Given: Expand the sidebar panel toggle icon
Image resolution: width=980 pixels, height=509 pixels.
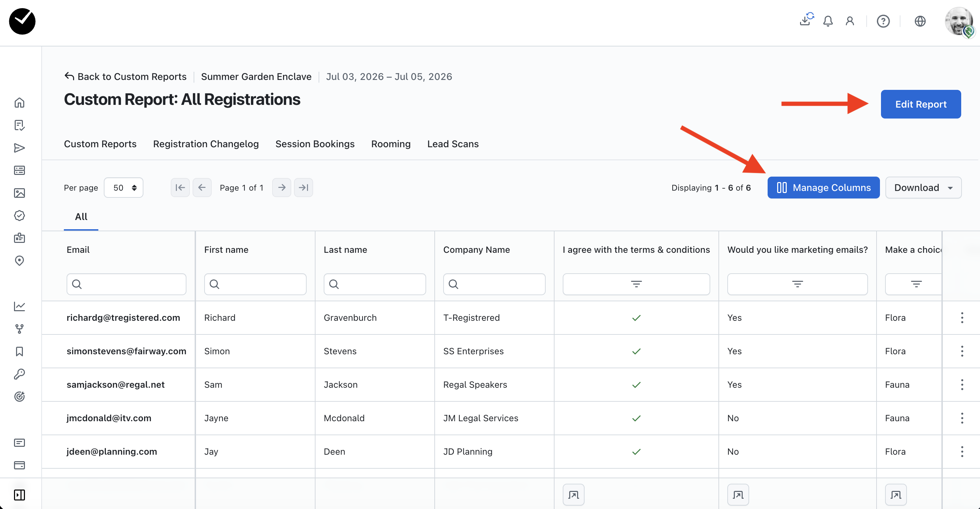Looking at the screenshot, I should (x=19, y=495).
